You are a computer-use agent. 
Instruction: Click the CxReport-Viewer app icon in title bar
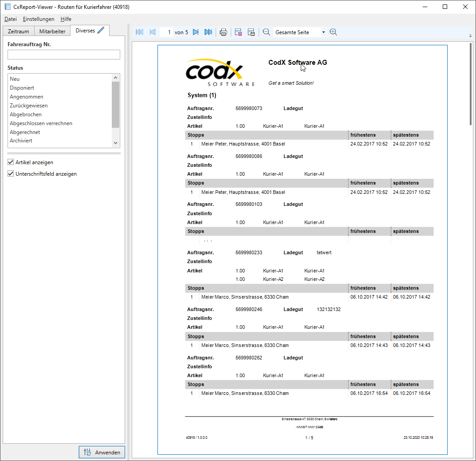pos(7,7)
